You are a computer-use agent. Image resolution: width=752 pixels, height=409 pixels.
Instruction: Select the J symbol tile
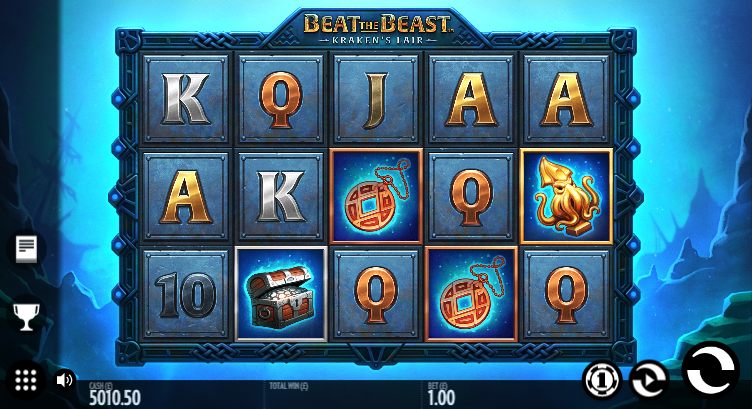[376, 99]
